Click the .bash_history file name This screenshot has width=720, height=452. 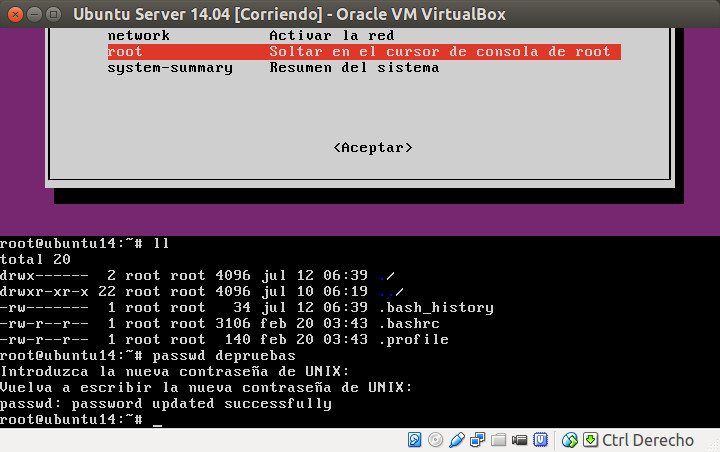tap(436, 307)
